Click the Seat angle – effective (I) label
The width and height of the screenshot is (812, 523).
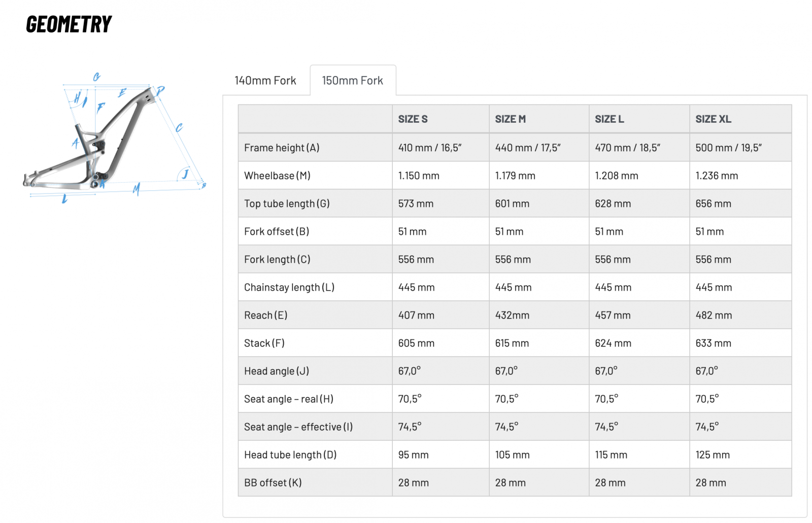click(298, 427)
